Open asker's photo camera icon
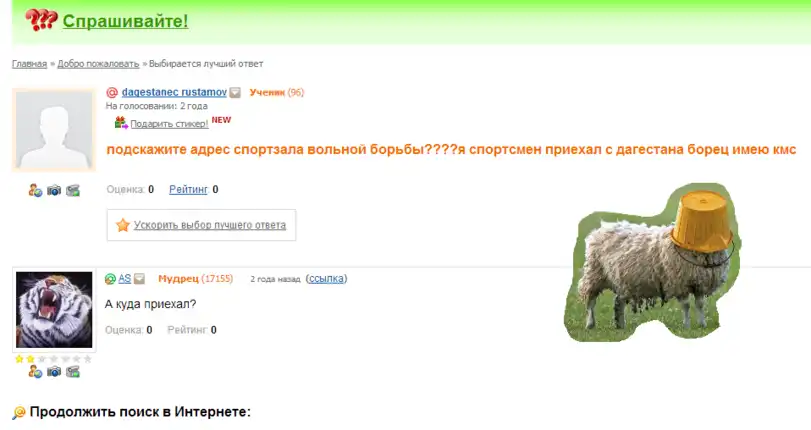 coord(54,190)
